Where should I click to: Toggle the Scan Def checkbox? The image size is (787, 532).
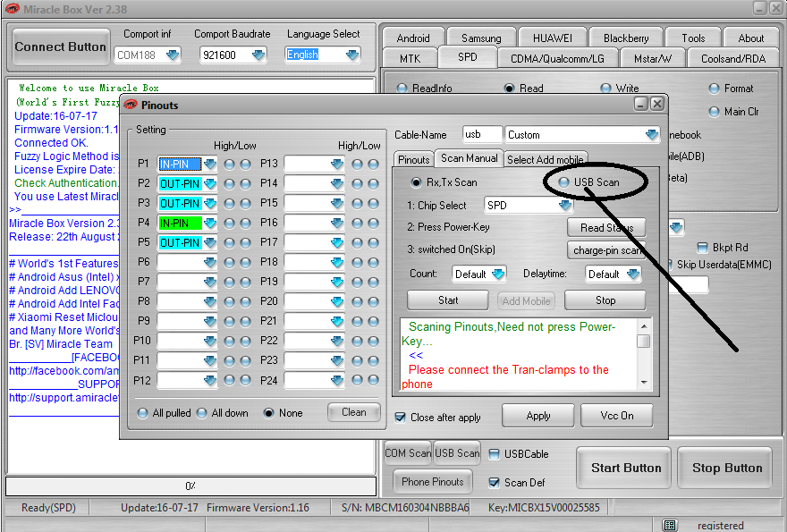pyautogui.click(x=494, y=482)
